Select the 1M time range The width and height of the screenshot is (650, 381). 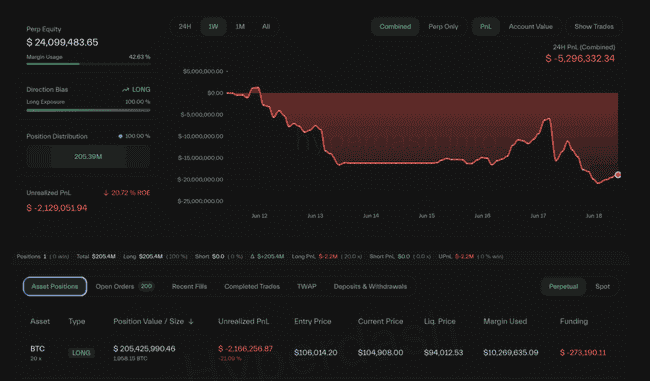click(240, 27)
